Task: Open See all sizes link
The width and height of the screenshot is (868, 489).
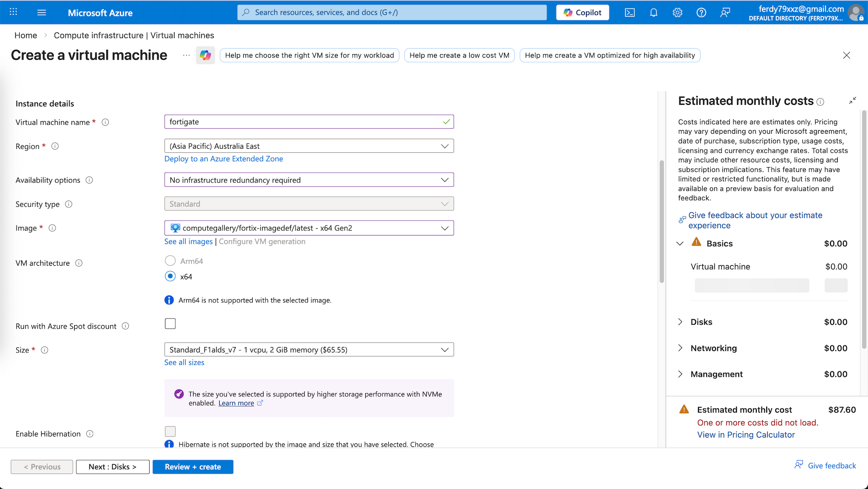Action: pos(184,362)
